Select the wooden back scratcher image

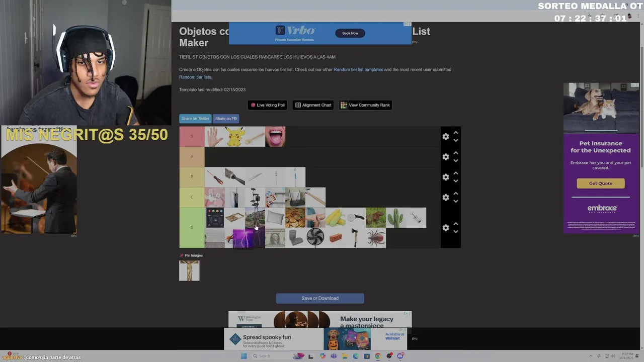click(255, 137)
